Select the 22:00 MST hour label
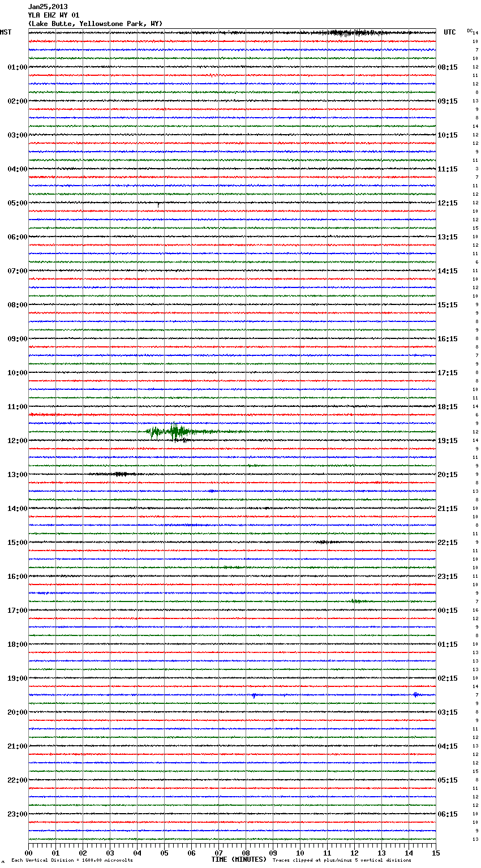 point(18,780)
